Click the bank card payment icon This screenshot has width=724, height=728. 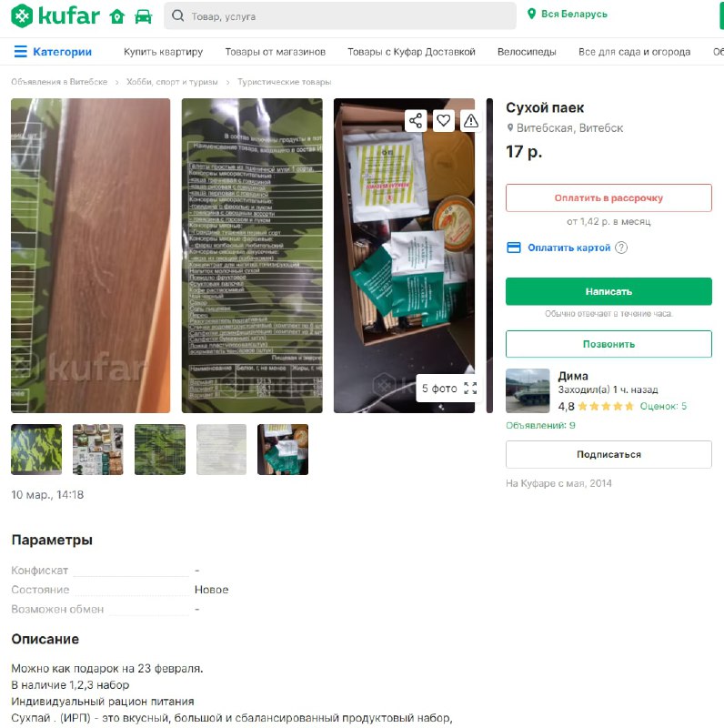point(513,248)
